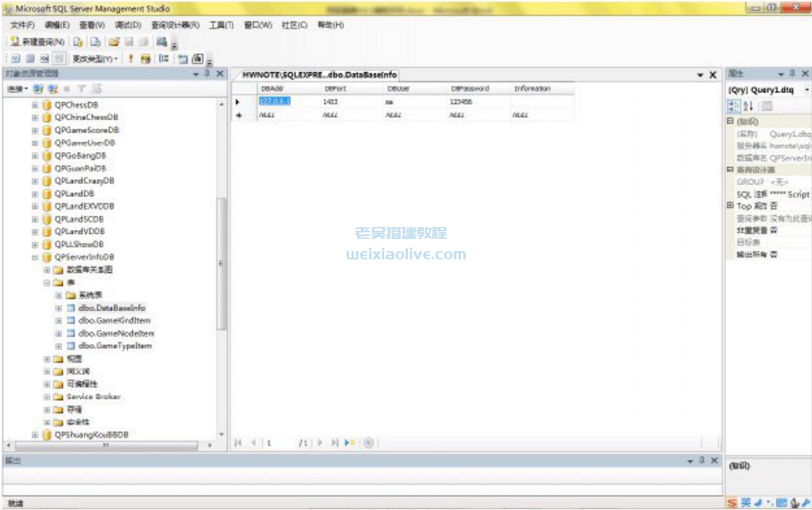Open the Query Designer (查询设计器) menu
812x510 pixels.
click(175, 25)
